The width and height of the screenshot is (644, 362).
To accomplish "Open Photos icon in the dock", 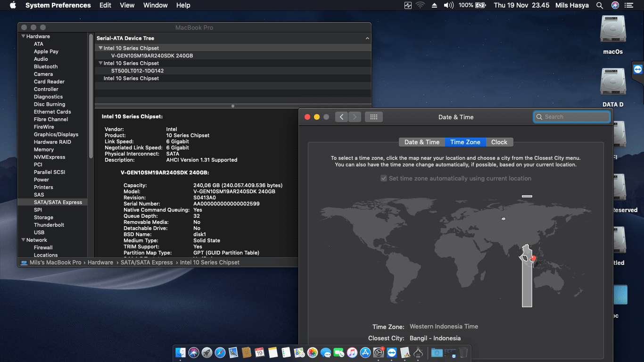I will (313, 352).
